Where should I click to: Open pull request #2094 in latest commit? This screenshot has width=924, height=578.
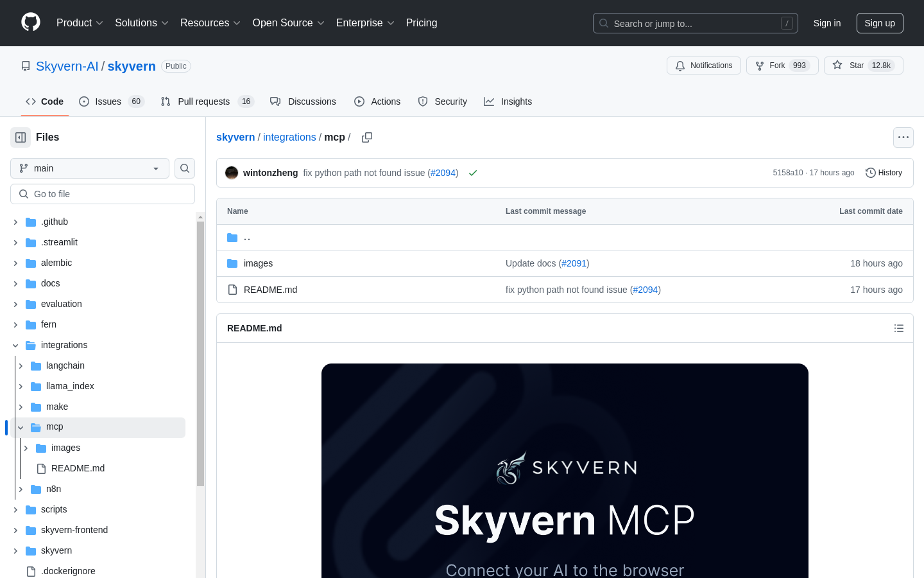443,173
